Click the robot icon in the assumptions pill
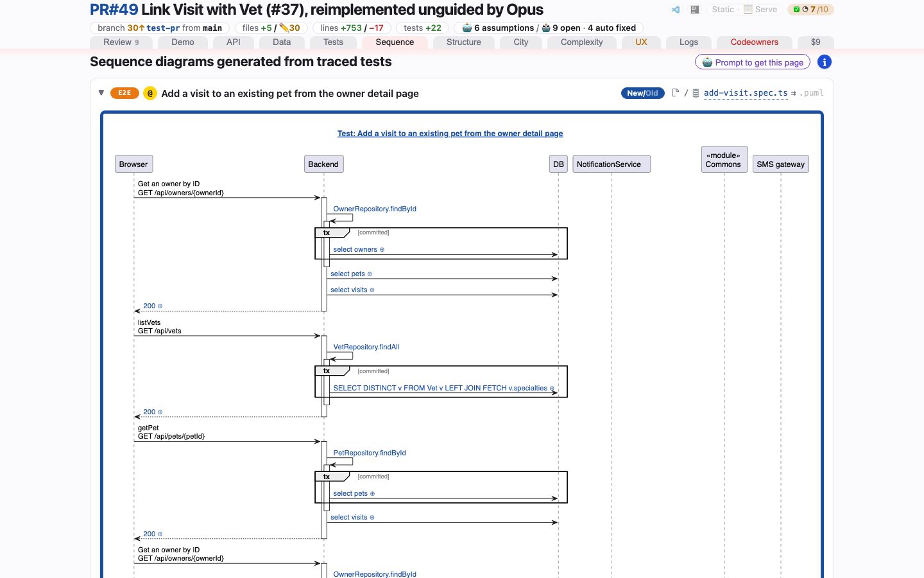 click(x=467, y=28)
